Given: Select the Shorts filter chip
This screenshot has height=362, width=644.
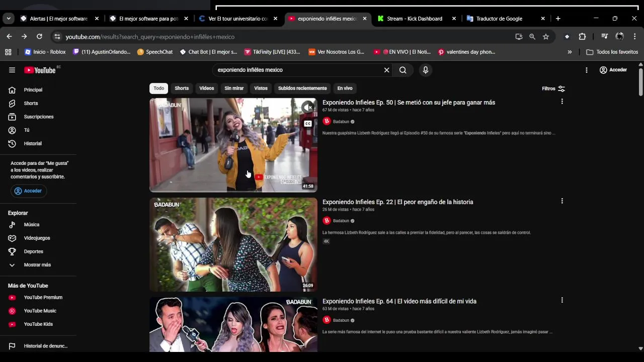Looking at the screenshot, I should point(182,88).
